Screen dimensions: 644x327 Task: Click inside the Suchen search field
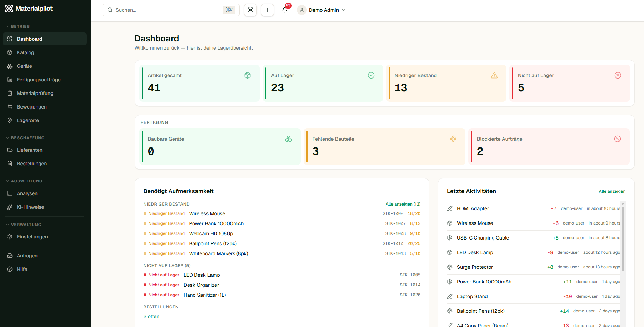pyautogui.click(x=164, y=10)
